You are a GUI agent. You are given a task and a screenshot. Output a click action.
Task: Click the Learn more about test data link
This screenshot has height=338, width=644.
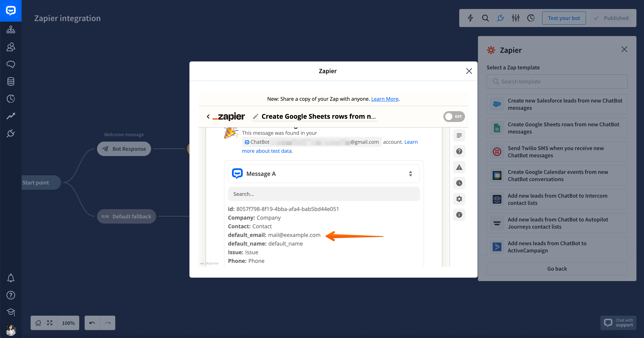[x=267, y=151]
